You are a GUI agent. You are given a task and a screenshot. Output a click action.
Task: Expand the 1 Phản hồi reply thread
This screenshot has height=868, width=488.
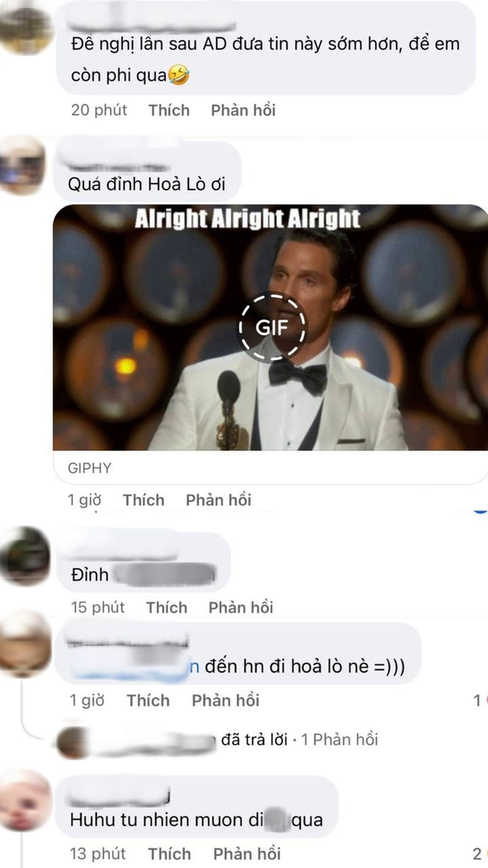pos(339,740)
